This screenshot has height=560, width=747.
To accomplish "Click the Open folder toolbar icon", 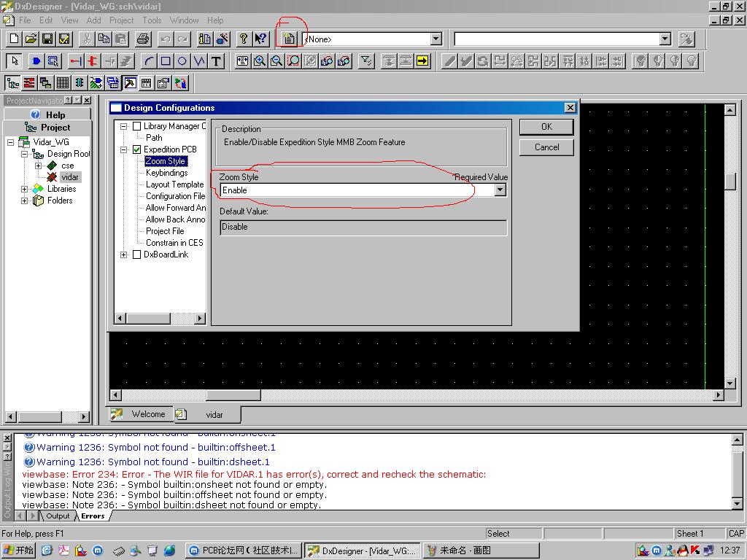I will pos(31,39).
